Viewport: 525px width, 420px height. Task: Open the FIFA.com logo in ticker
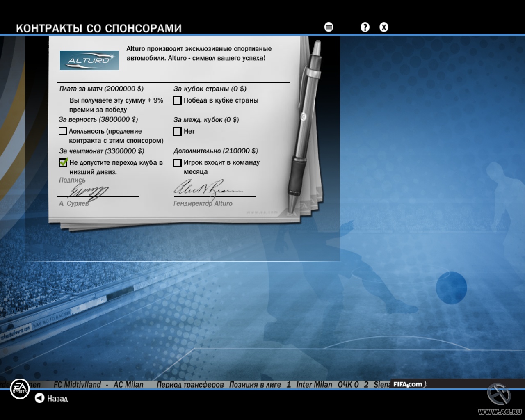coord(409,384)
